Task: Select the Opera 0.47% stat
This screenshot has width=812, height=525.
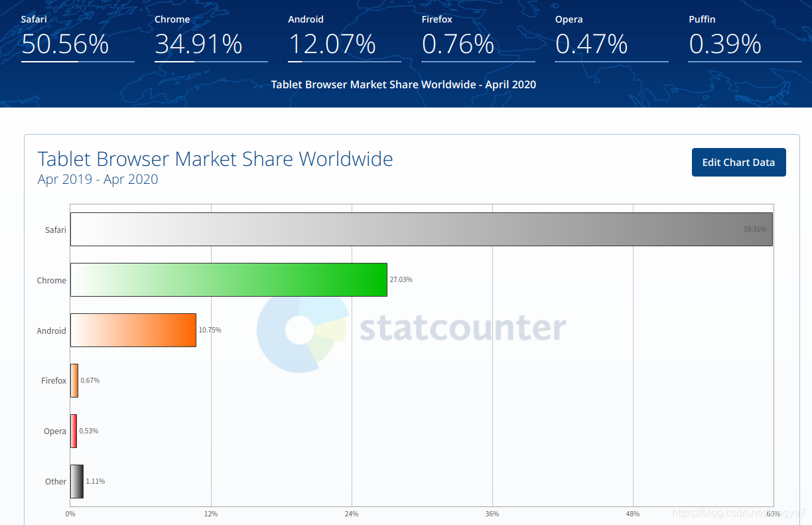Action: point(612,38)
